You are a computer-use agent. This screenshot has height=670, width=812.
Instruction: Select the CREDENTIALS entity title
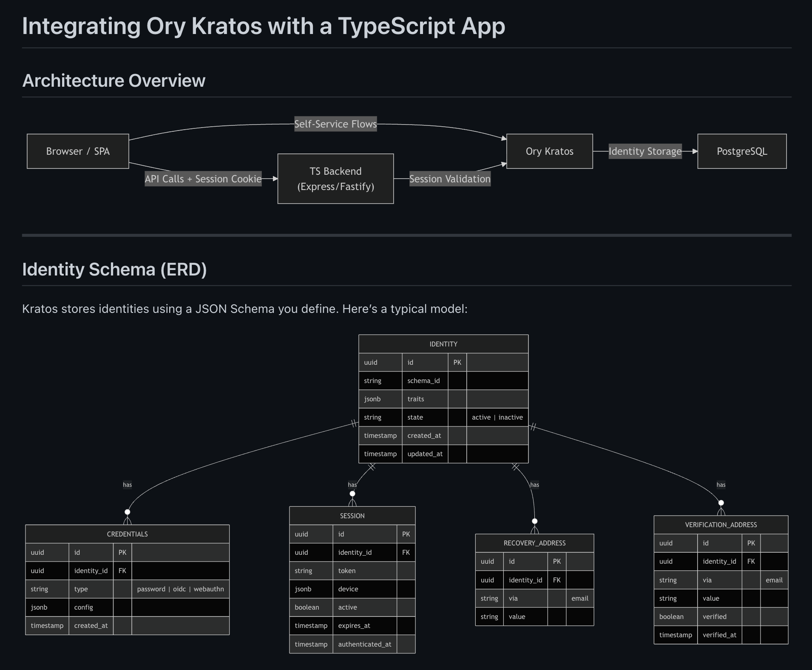coord(127,534)
